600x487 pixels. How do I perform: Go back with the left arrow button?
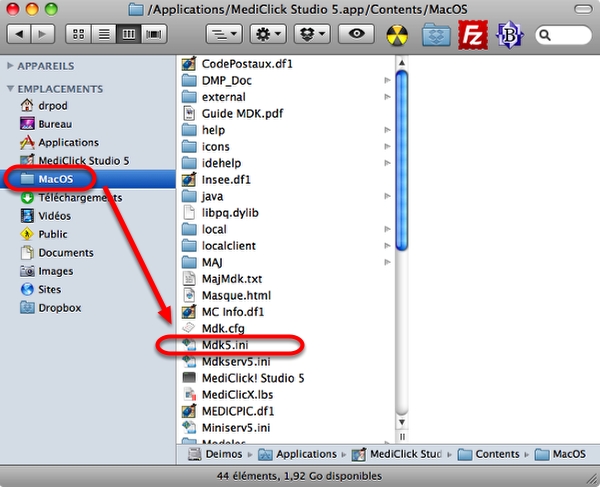click(19, 34)
